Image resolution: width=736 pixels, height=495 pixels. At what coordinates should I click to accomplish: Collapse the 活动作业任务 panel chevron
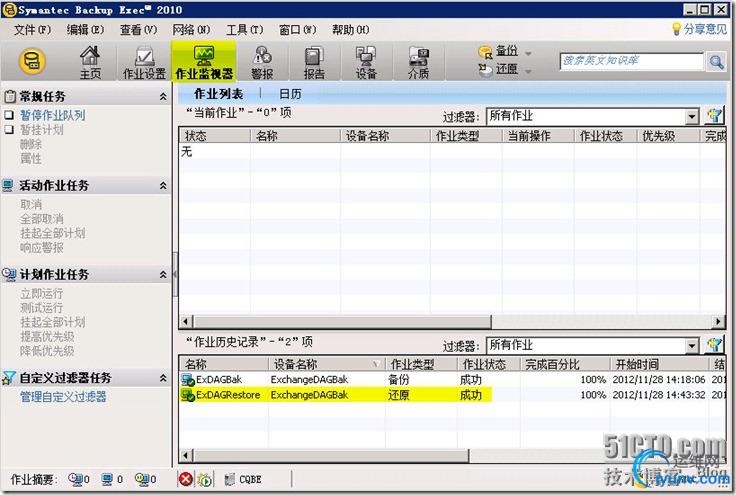click(163, 185)
